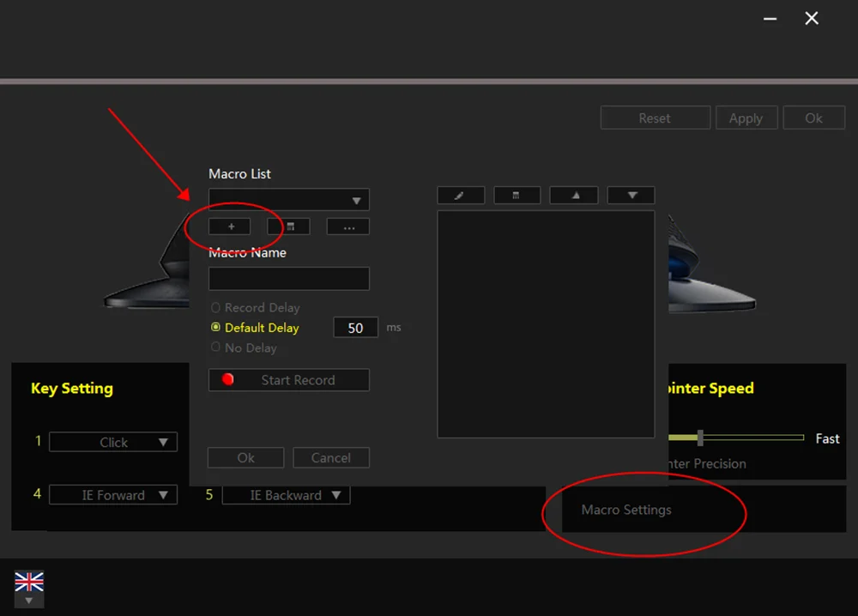Open Macro Settings panel

626,510
